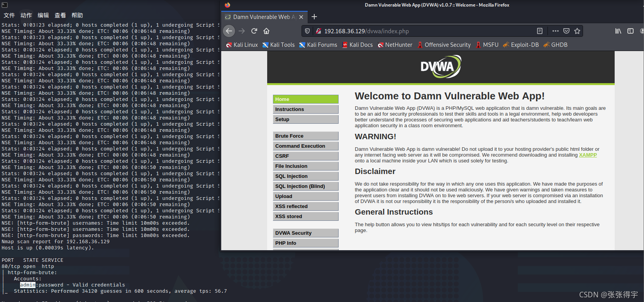Go back using Firefox back arrow
This screenshot has width=644, height=302.
pos(229,31)
